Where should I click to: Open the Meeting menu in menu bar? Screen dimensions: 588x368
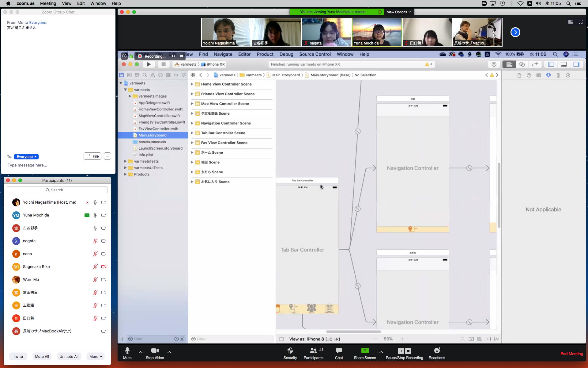(x=48, y=3)
